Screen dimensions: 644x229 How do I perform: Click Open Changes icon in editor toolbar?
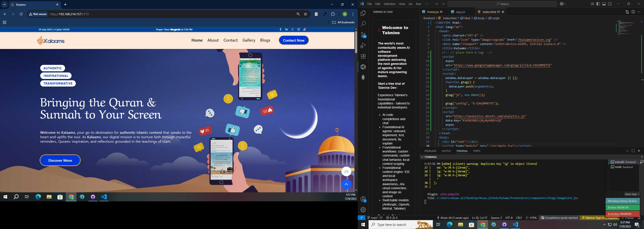click(627, 12)
